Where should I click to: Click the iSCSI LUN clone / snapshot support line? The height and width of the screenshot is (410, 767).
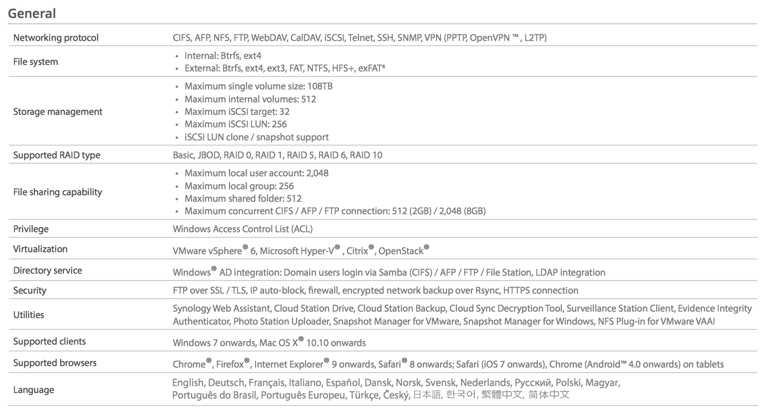click(256, 137)
